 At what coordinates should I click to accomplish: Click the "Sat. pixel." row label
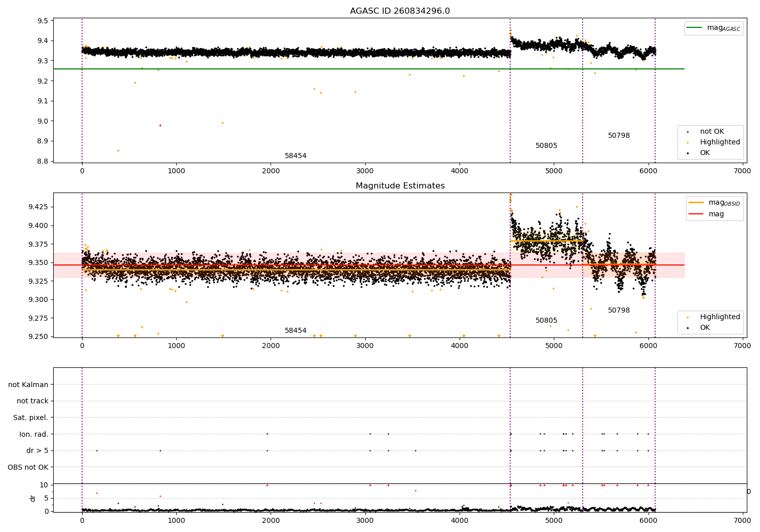click(31, 418)
